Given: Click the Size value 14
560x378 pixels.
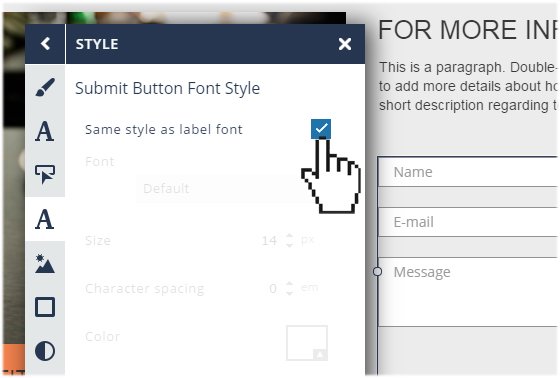Looking at the screenshot, I should (x=269, y=241).
